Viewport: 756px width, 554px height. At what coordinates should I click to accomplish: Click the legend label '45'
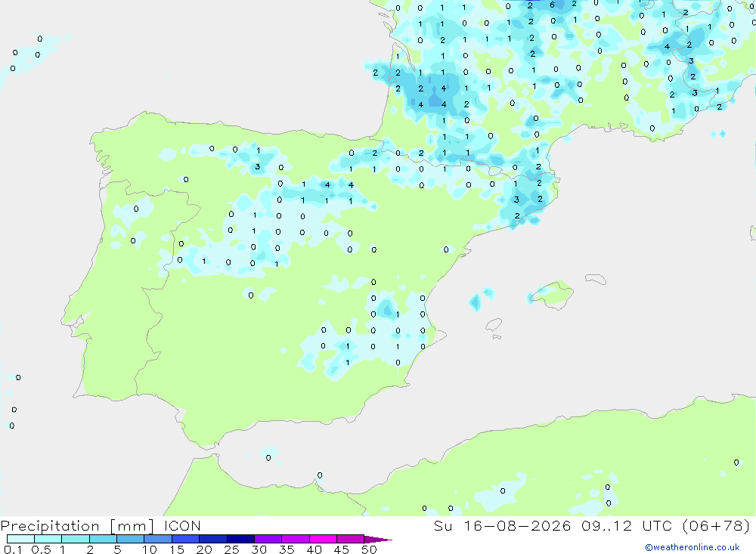(x=342, y=549)
